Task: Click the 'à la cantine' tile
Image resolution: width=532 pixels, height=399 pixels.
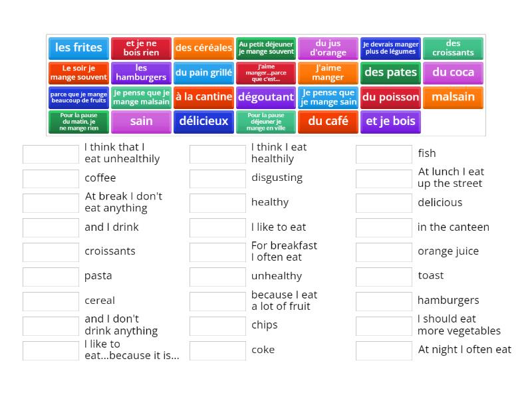Action: pos(203,97)
